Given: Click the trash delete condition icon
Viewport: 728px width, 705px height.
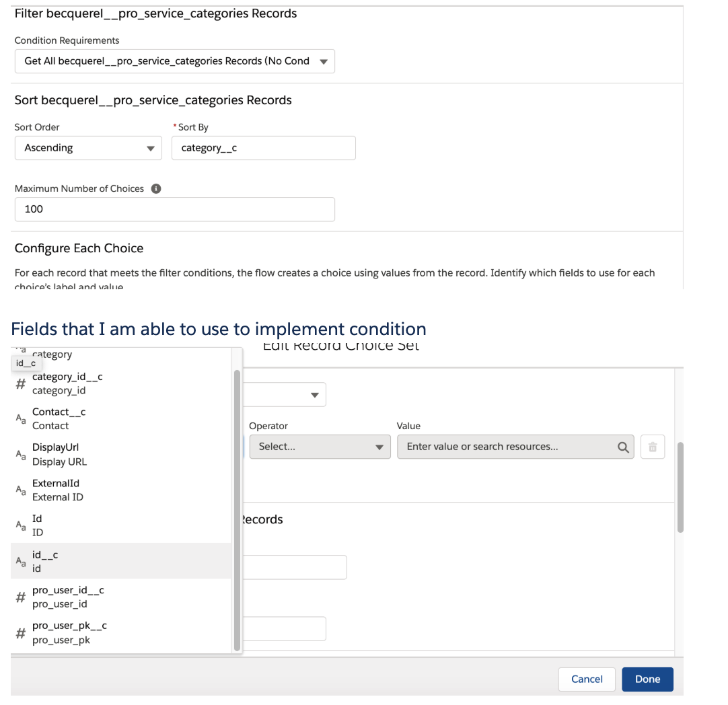Looking at the screenshot, I should (x=653, y=447).
